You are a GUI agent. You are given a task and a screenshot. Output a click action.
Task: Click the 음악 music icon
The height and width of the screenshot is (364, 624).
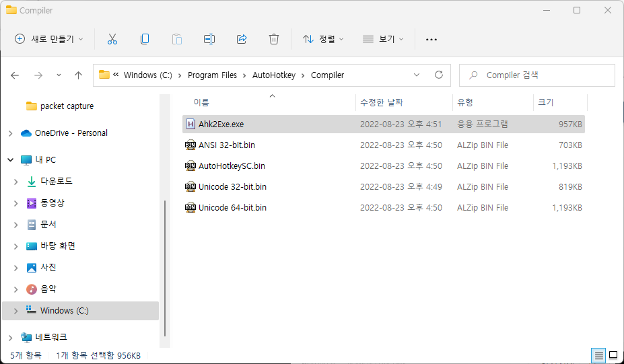(x=32, y=289)
